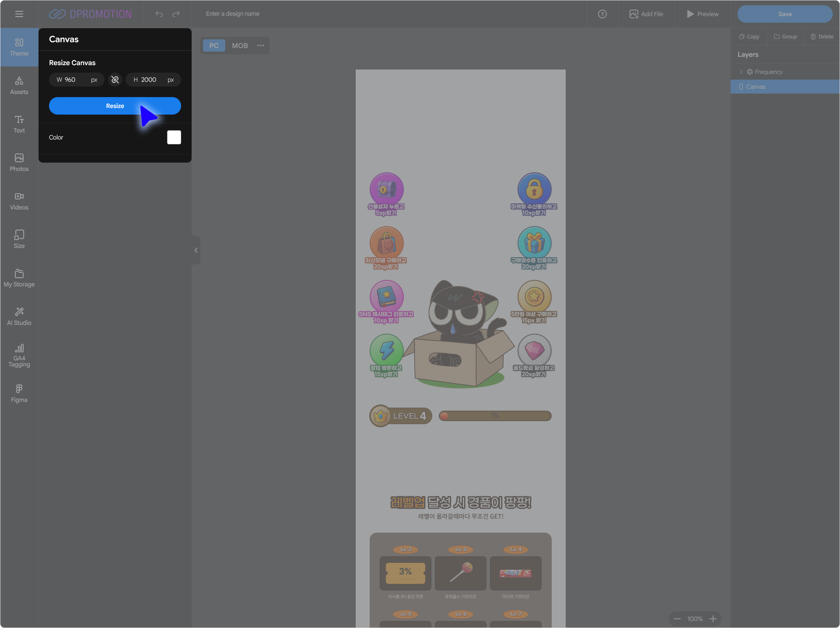
Task: Expand the Frequency layer group
Action: [x=741, y=72]
